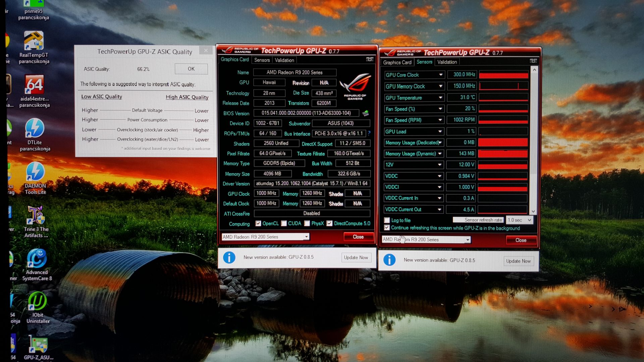Toggle the OpenCL checkbox
The width and height of the screenshot is (644, 362).
click(258, 224)
